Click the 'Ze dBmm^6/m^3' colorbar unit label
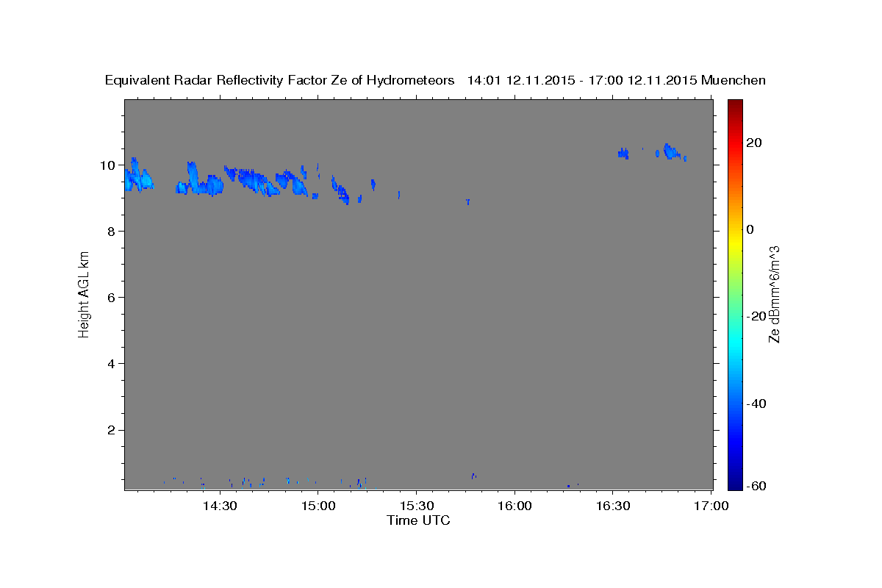 [x=774, y=294]
